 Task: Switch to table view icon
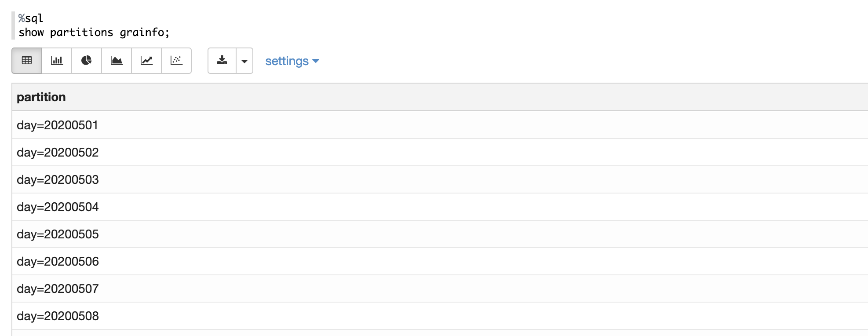[x=27, y=61]
